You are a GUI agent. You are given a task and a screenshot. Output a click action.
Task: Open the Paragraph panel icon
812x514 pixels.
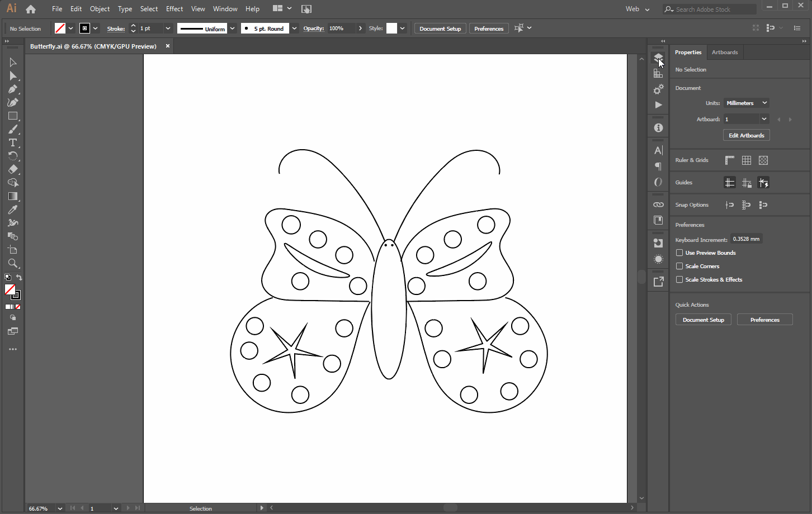658,166
